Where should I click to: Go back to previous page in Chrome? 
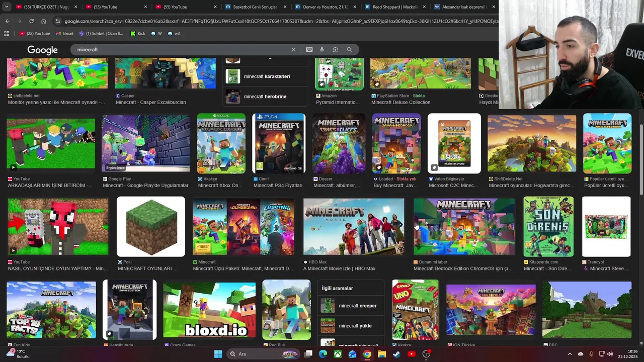[7, 21]
